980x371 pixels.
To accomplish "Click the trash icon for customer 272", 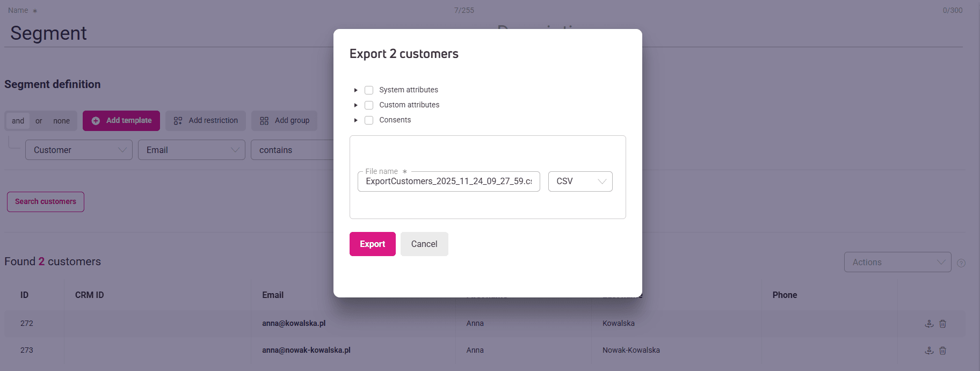I will click(942, 324).
